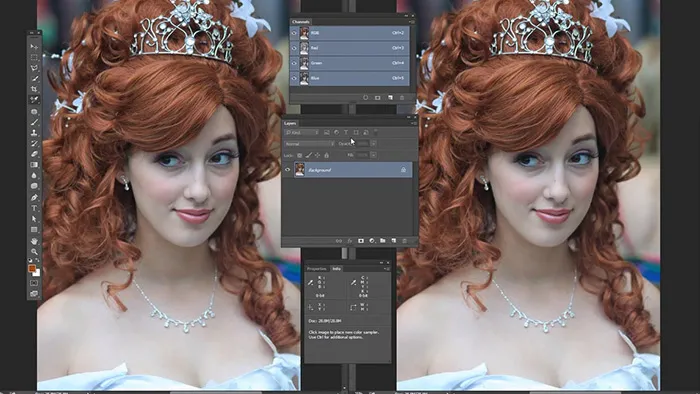Select the Pen tool
Screen dimensions: 700x394
tap(34, 198)
